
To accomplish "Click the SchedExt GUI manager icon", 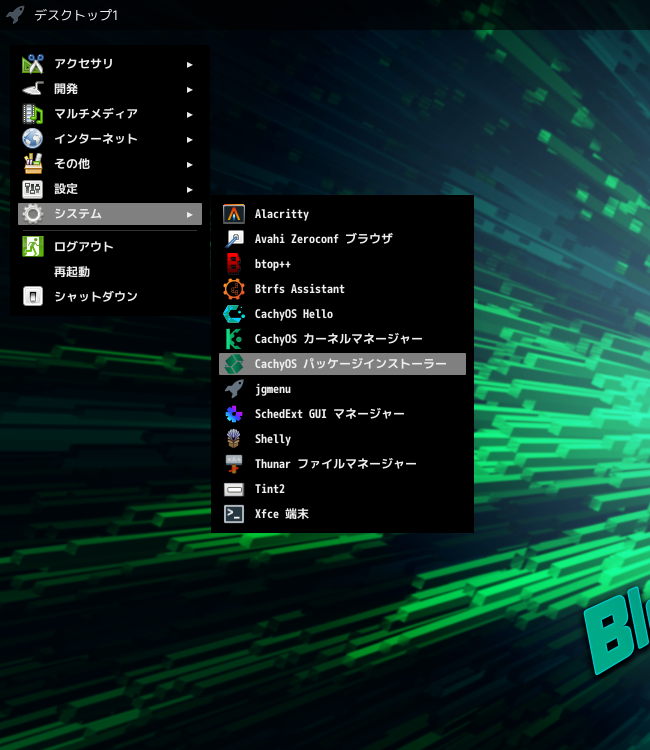I will pyautogui.click(x=234, y=414).
